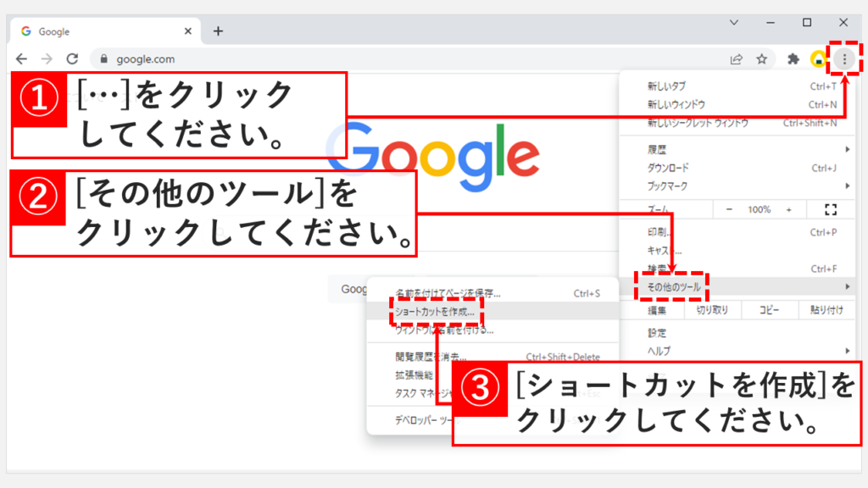The image size is (868, 488).
Task: Open 設定 from the menu
Action: [x=737, y=333]
